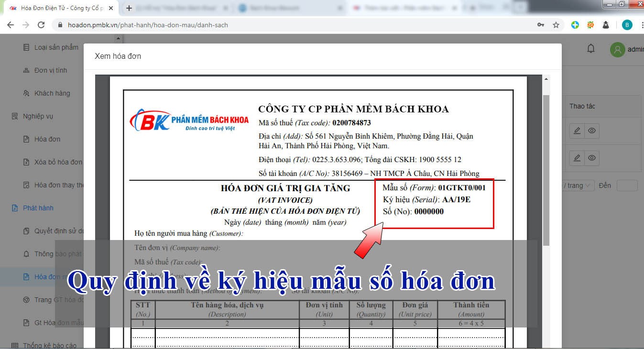Image resolution: width=644 pixels, height=349 pixels.
Task: Switch to the 'Hóa Đơn Điện Tử' browser tab
Action: 57,7
